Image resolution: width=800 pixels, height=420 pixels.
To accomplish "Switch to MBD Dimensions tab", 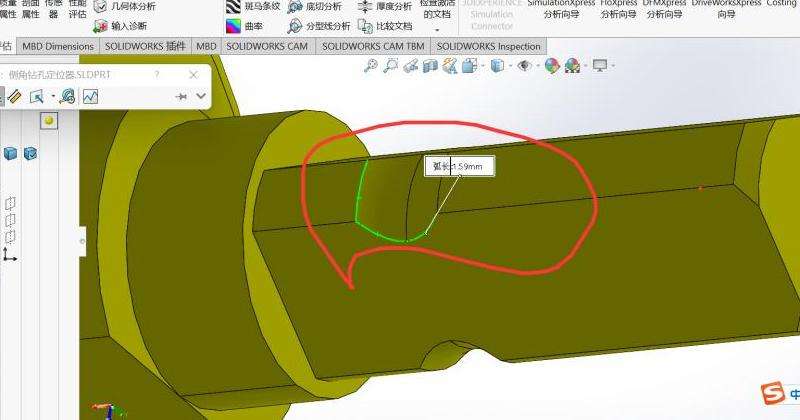I will pyautogui.click(x=58, y=46).
